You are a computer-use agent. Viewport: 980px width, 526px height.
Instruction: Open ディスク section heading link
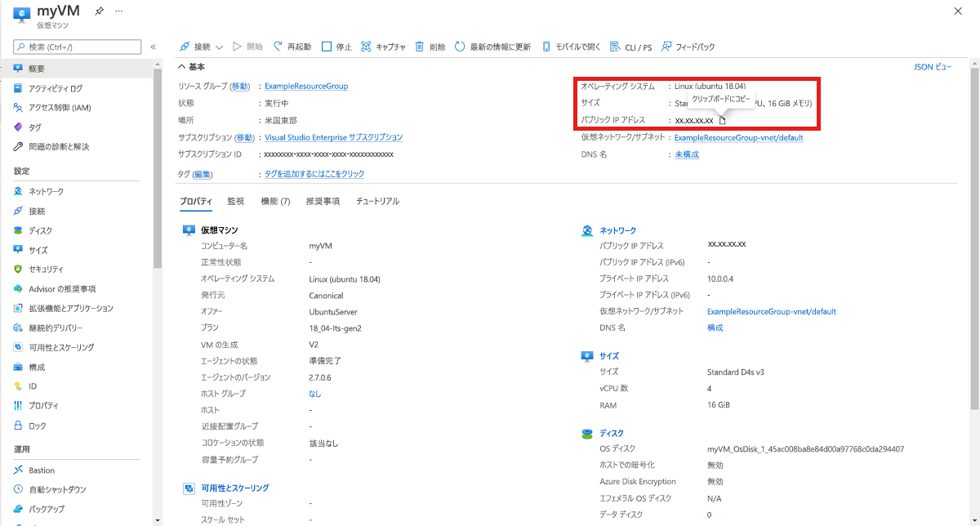pos(612,433)
